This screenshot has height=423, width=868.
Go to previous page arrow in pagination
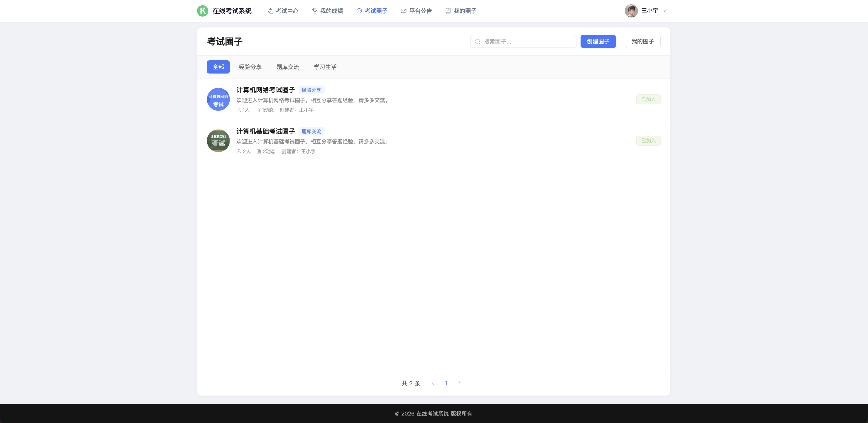pyautogui.click(x=433, y=383)
